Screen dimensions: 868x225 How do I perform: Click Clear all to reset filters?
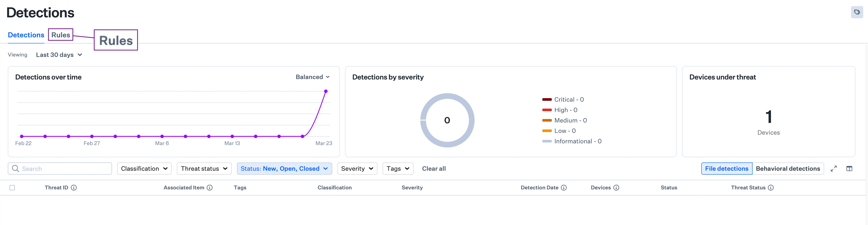click(x=434, y=168)
